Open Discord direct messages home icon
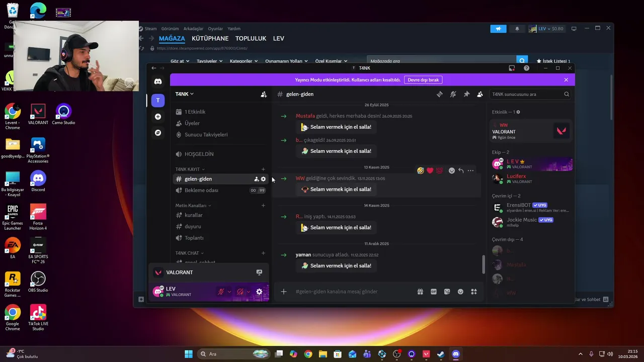Image resolution: width=644 pixels, height=362 pixels. point(158,81)
